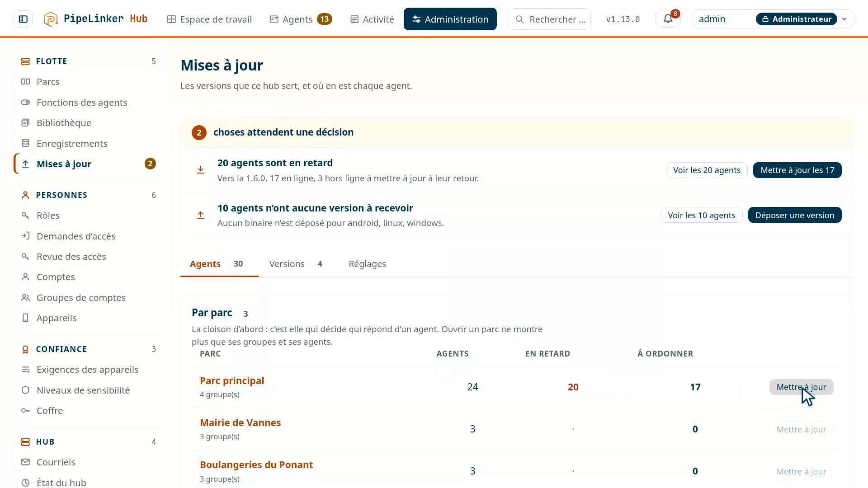868x488 pixels.
Task: Collapse the FLOTTE sidebar section
Action: point(89,61)
